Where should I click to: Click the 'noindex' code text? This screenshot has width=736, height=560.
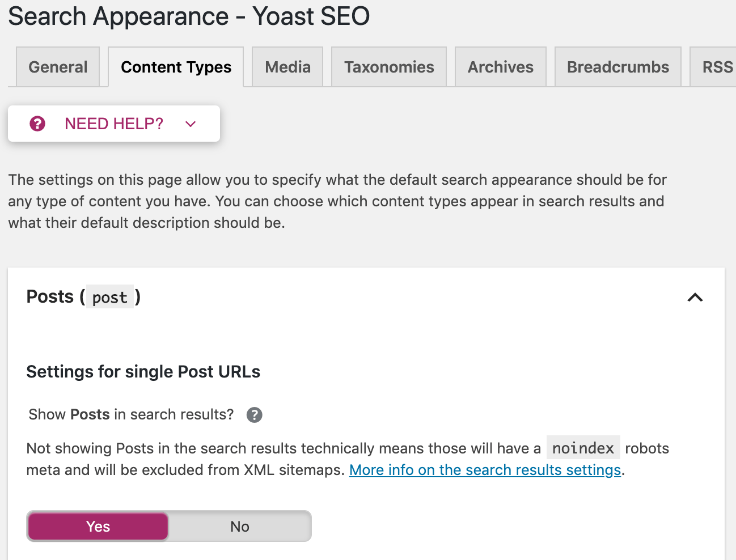[583, 448]
